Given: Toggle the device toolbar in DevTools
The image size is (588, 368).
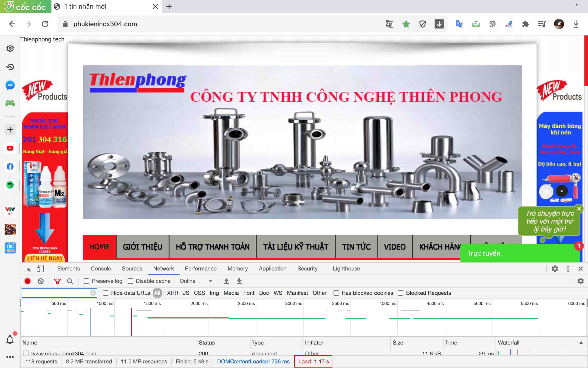Looking at the screenshot, I should click(40, 269).
